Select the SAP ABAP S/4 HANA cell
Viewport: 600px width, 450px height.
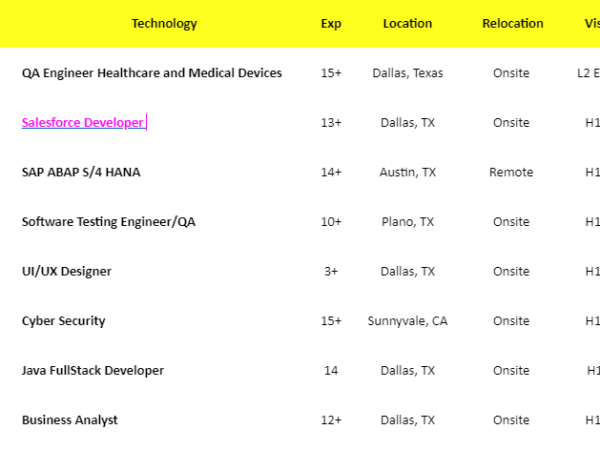pos(81,172)
